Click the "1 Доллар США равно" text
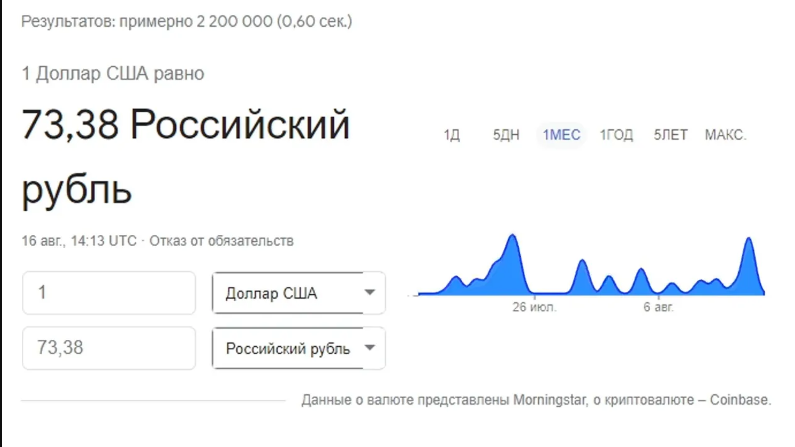795x447 pixels. tap(113, 73)
